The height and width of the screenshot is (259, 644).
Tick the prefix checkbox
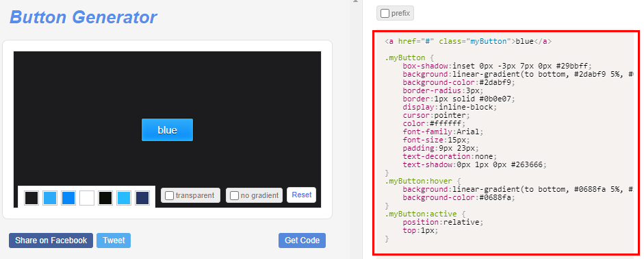pyautogui.click(x=385, y=14)
